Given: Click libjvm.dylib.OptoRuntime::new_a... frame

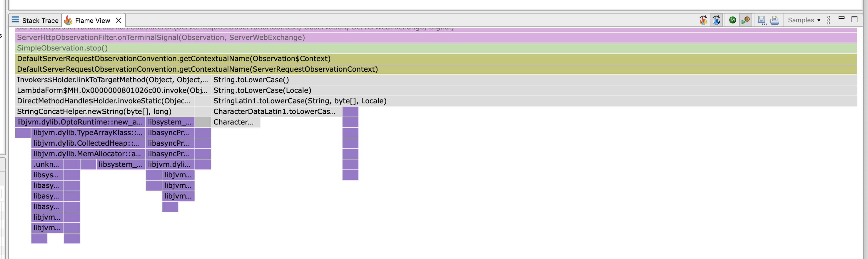Looking at the screenshot, I should tap(80, 122).
